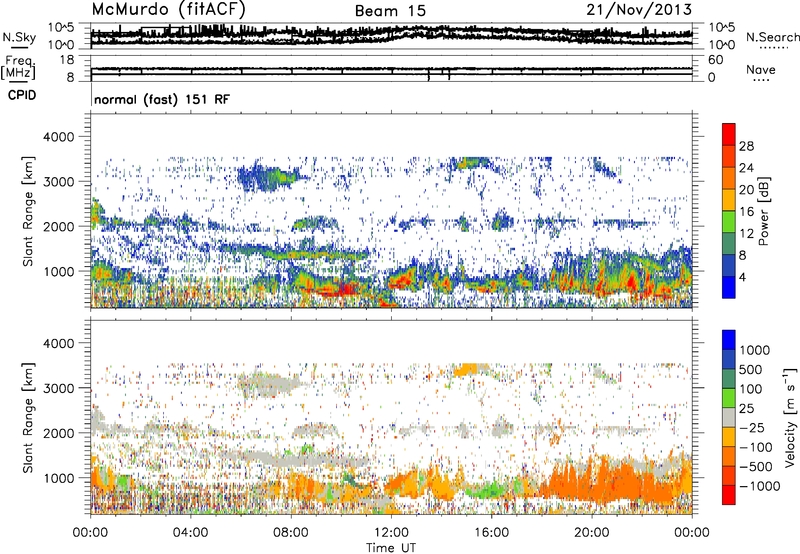Click the "Slant Range [km]" label of velocity panel
Image resolution: width=800 pixels, height=554 pixels.
[x=28, y=417]
